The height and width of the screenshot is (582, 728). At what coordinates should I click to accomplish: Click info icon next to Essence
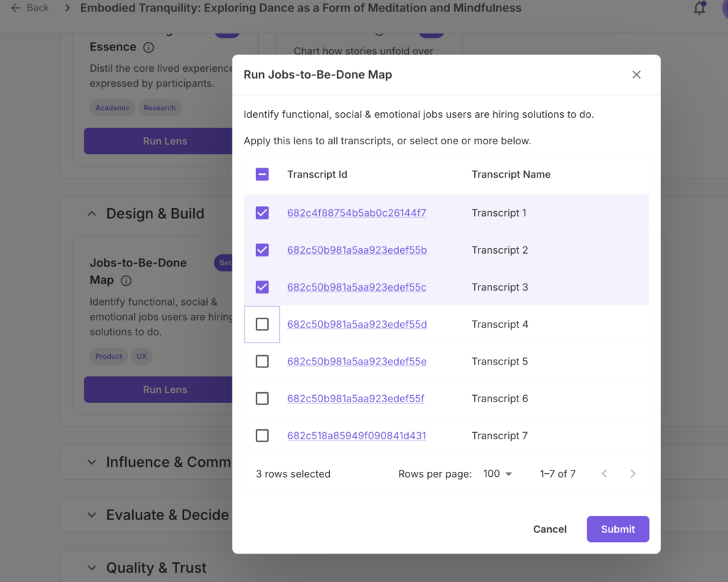coord(149,48)
